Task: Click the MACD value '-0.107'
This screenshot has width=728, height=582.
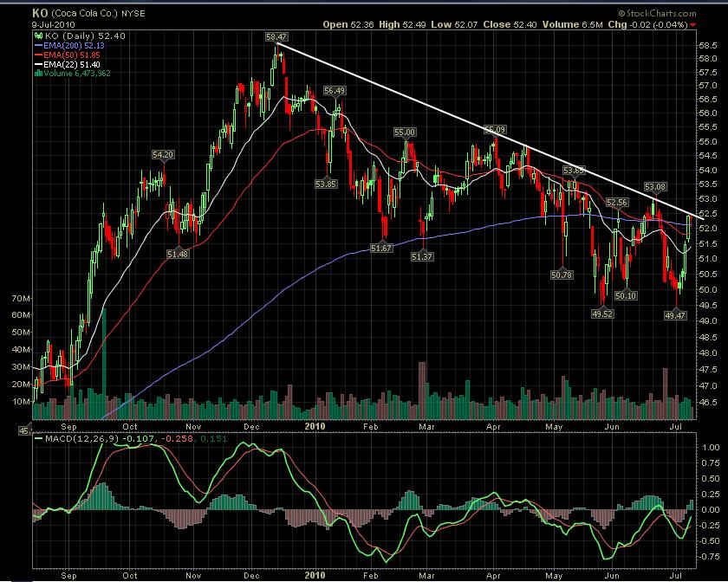Action: tap(140, 438)
